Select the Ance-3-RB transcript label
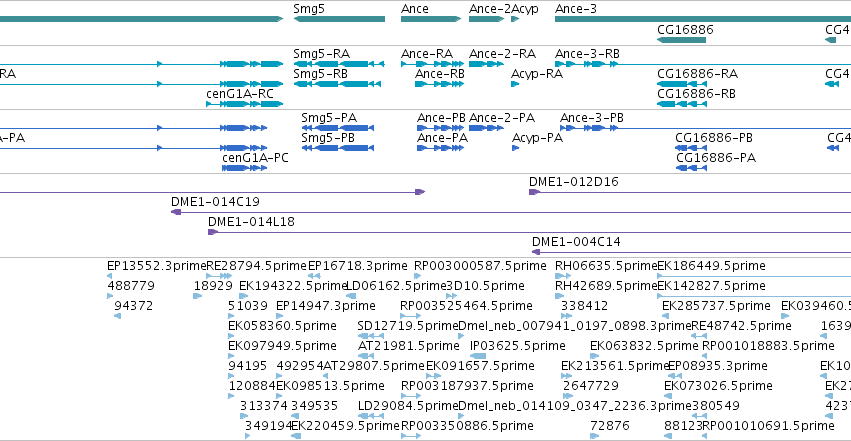The width and height of the screenshot is (851, 441). coord(587,54)
